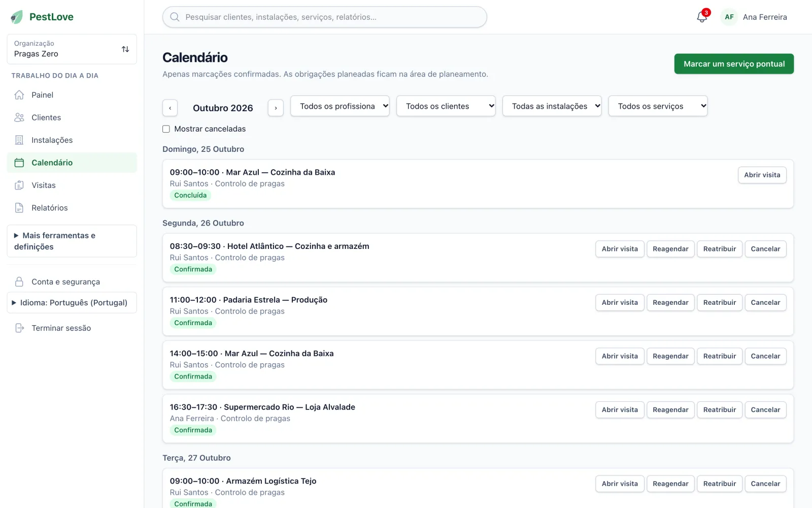Click the search magnifier icon
The image size is (812, 508).
[175, 17]
